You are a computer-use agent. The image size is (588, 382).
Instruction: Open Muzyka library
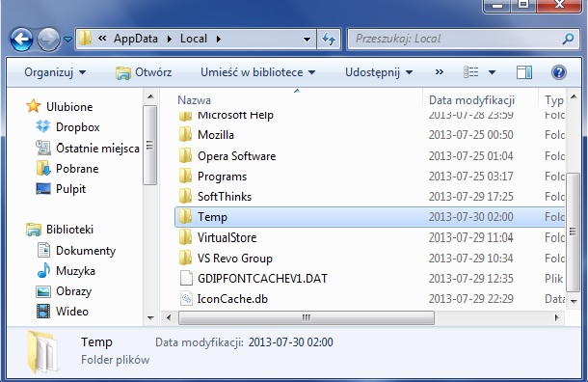click(75, 270)
